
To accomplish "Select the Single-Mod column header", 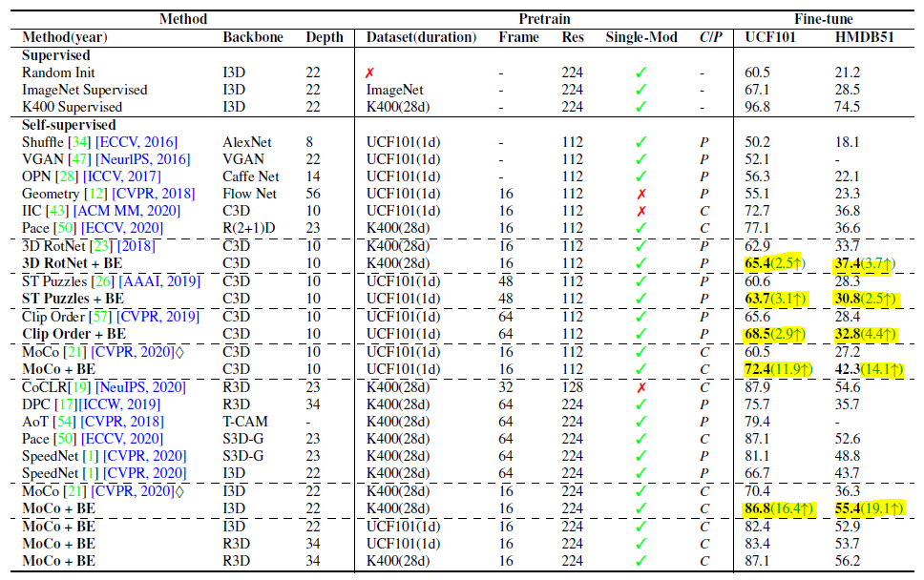I will tap(640, 37).
